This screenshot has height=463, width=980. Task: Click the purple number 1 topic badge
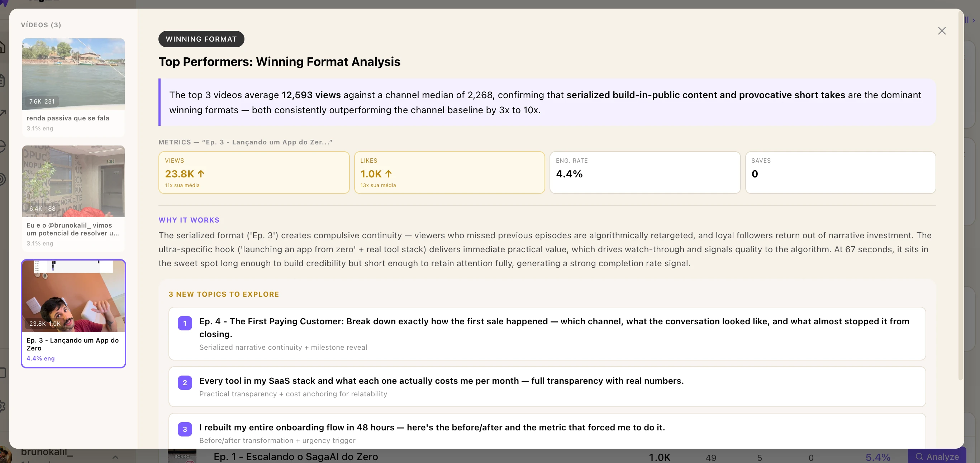(x=185, y=323)
